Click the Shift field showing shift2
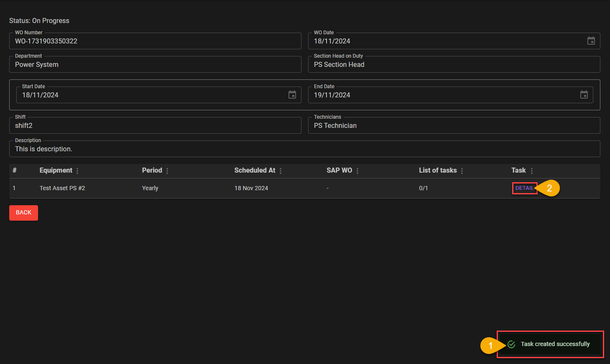The height and width of the screenshot is (364, 610). [x=155, y=126]
